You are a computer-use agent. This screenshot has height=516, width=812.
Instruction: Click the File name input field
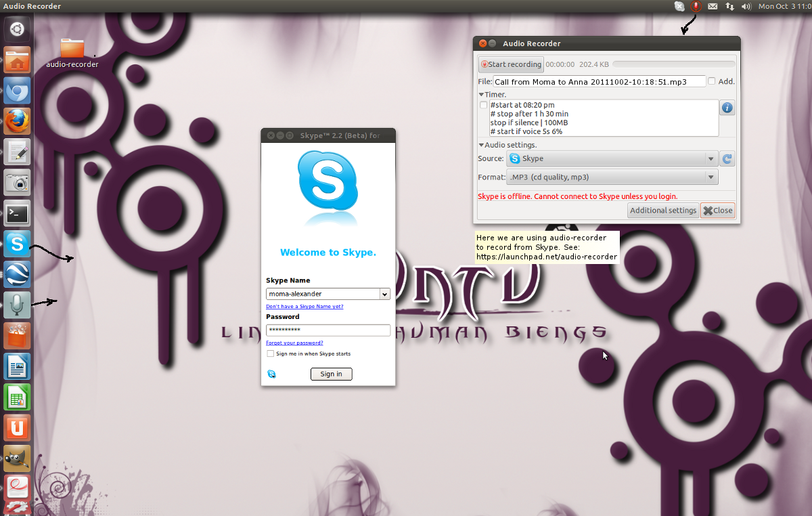pos(600,81)
